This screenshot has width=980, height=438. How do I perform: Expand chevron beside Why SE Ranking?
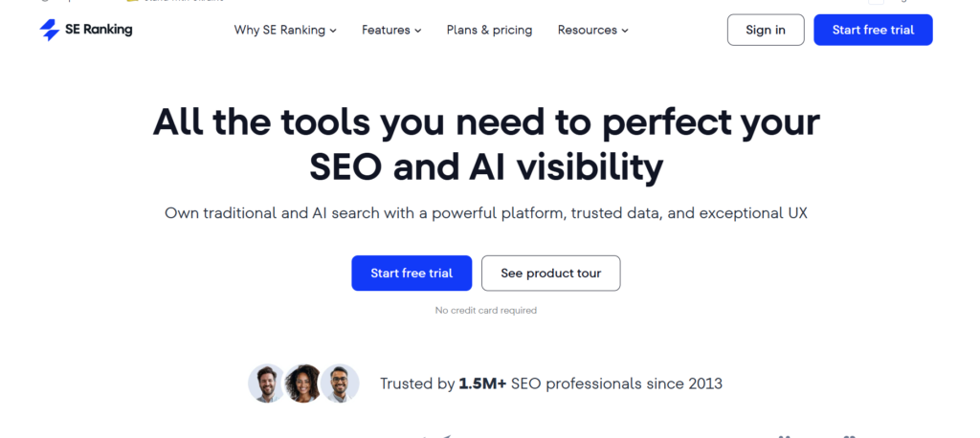click(x=333, y=31)
